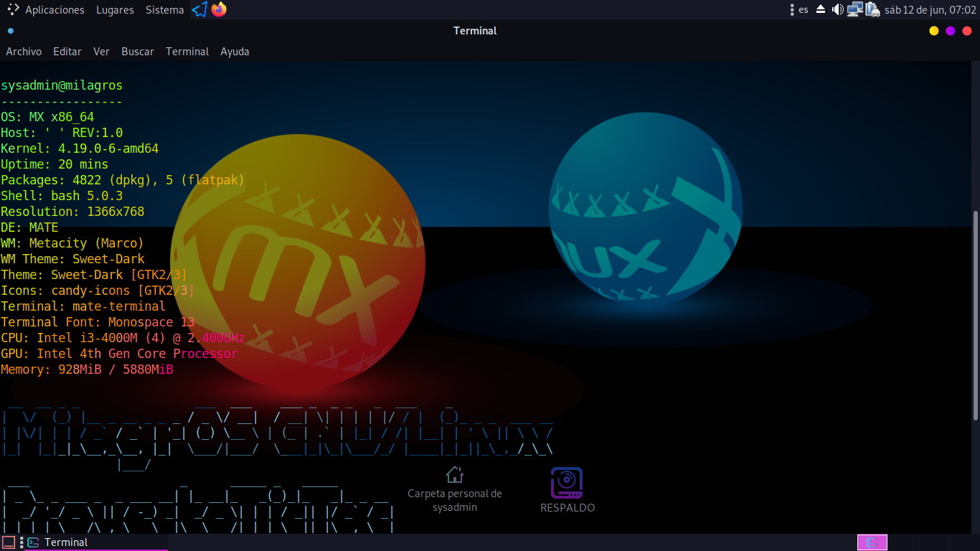Image resolution: width=980 pixels, height=551 pixels.
Task: Click the eject removable media icon
Action: coord(821,9)
